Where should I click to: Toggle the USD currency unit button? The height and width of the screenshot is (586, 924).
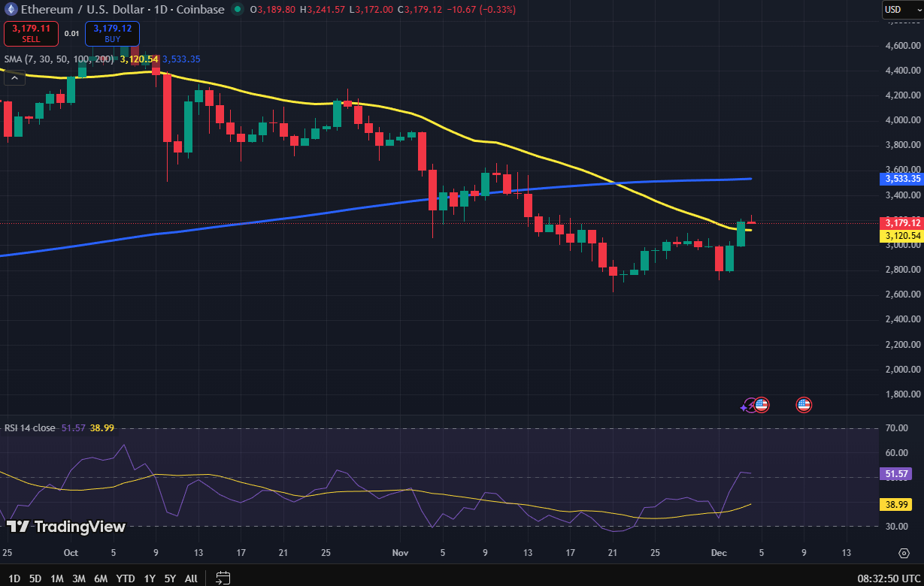coord(904,10)
